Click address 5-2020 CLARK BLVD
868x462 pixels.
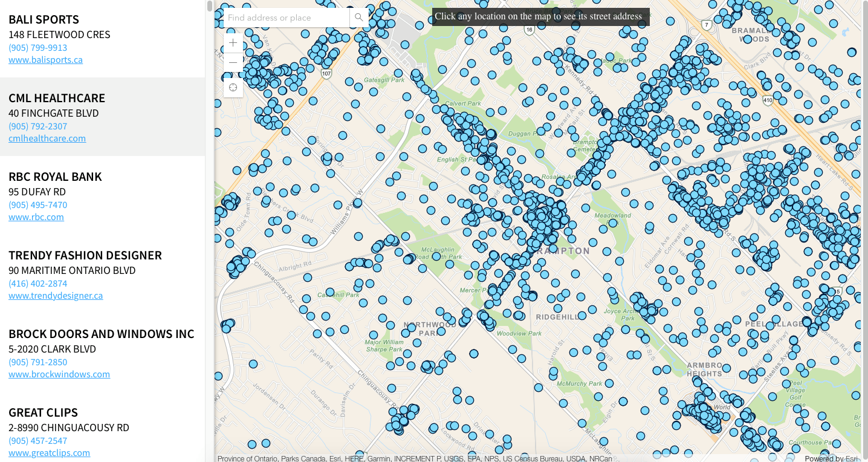[x=52, y=349]
